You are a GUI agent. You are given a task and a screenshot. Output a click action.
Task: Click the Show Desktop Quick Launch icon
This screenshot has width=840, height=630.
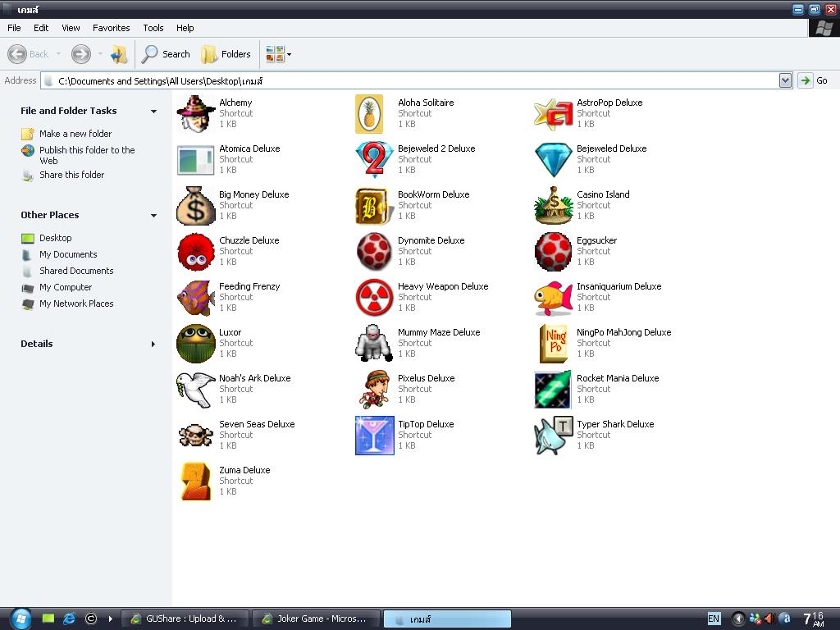click(x=48, y=619)
